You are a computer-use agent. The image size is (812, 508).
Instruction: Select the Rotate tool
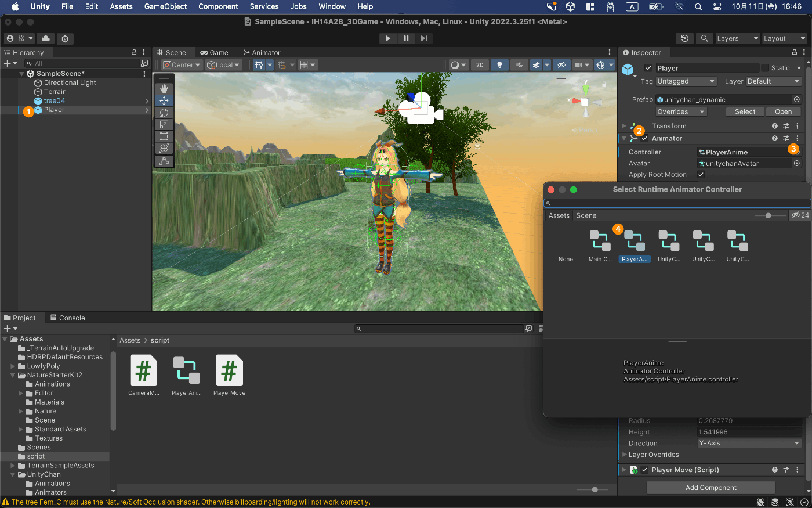click(164, 113)
